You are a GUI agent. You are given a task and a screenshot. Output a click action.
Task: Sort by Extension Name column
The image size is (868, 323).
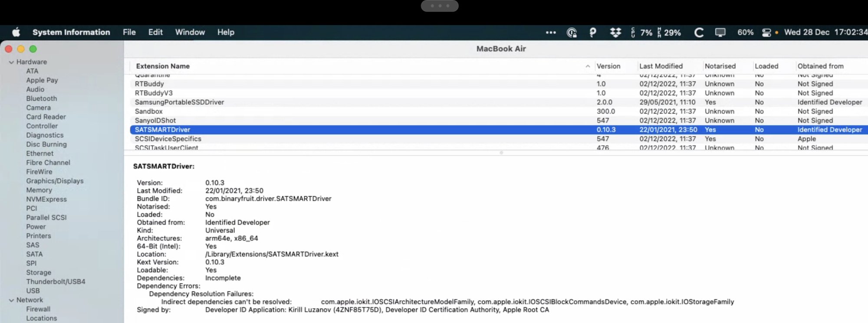(x=163, y=66)
